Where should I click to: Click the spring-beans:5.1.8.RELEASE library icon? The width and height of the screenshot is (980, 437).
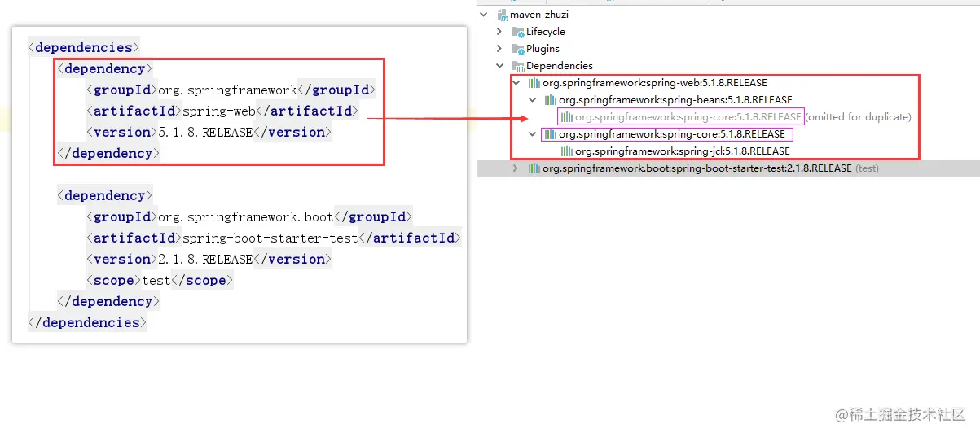551,100
